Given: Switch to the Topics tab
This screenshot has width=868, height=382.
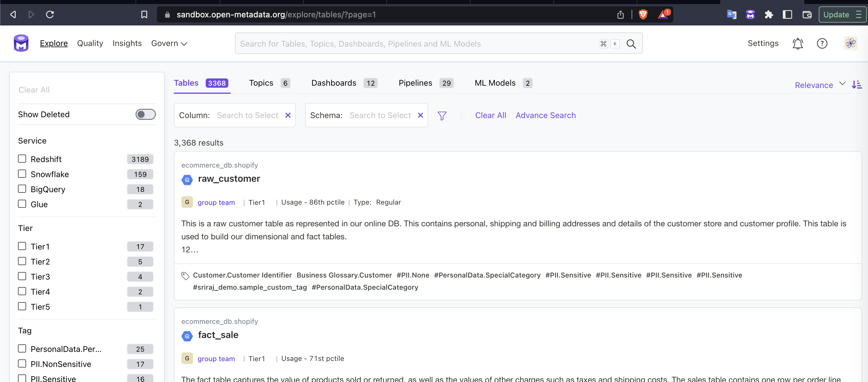Looking at the screenshot, I should [x=269, y=83].
